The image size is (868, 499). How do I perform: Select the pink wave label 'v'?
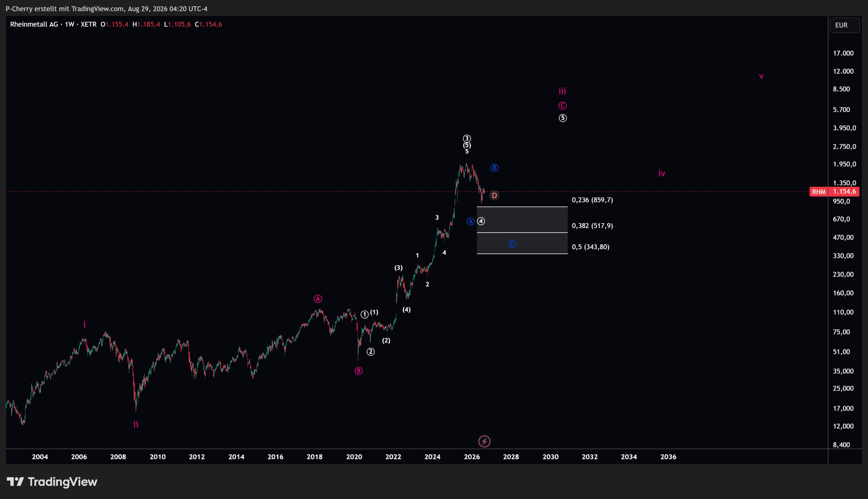click(762, 76)
